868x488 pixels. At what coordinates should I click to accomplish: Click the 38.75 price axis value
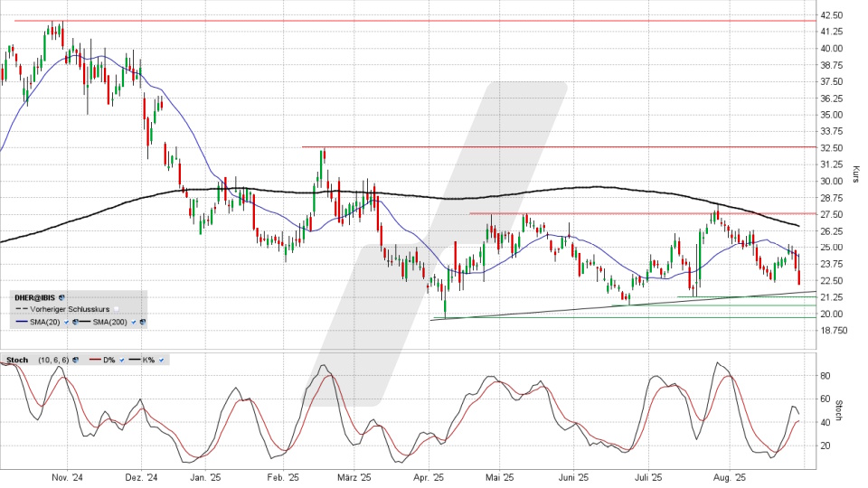(x=832, y=65)
